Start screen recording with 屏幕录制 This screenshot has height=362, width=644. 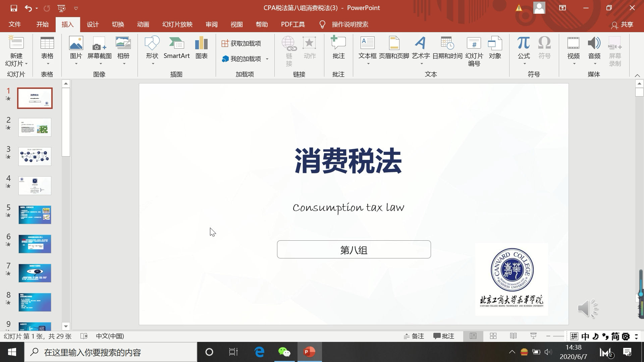point(615,50)
